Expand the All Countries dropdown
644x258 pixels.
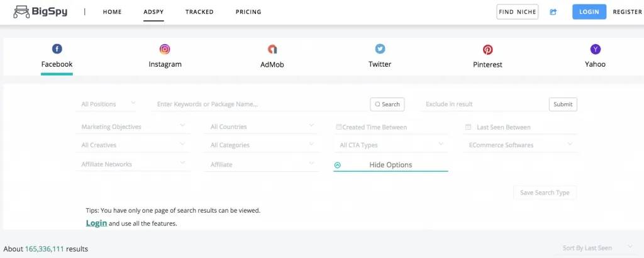262,127
